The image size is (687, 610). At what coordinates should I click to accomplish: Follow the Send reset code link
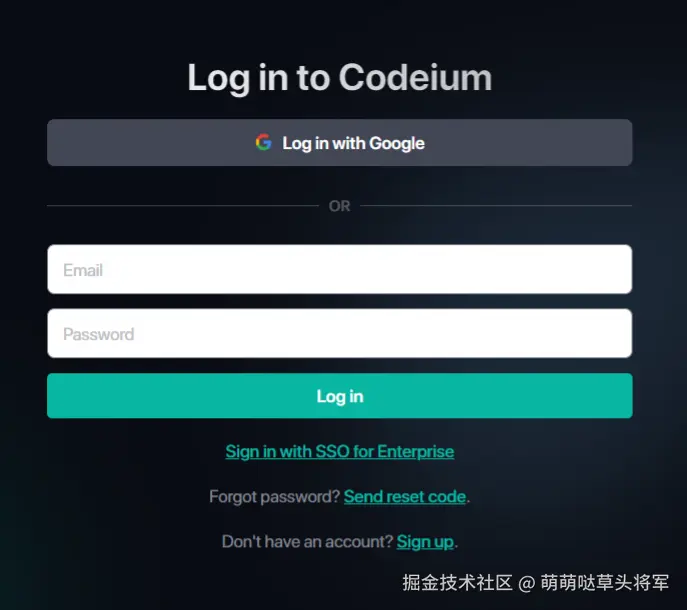(x=404, y=497)
